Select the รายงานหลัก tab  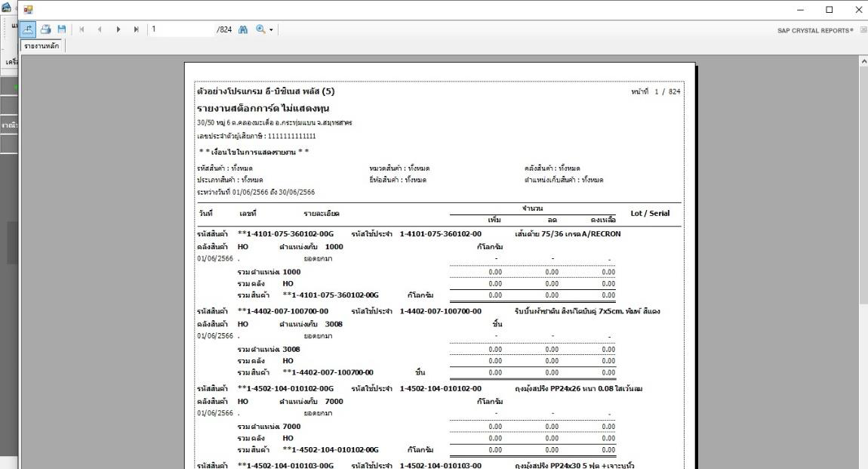42,46
